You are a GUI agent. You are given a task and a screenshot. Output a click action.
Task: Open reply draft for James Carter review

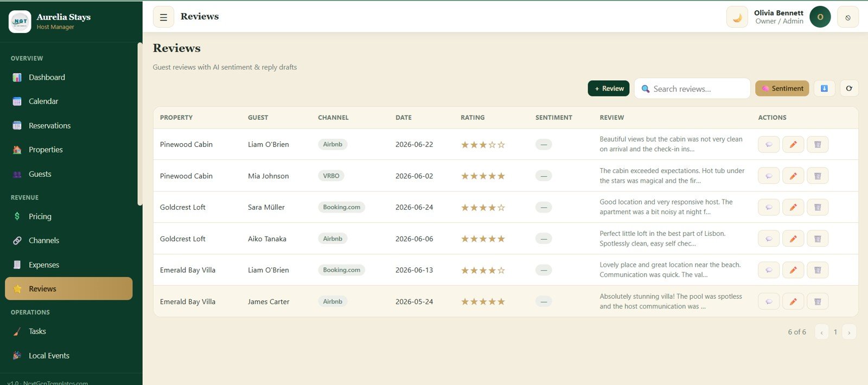tap(769, 301)
